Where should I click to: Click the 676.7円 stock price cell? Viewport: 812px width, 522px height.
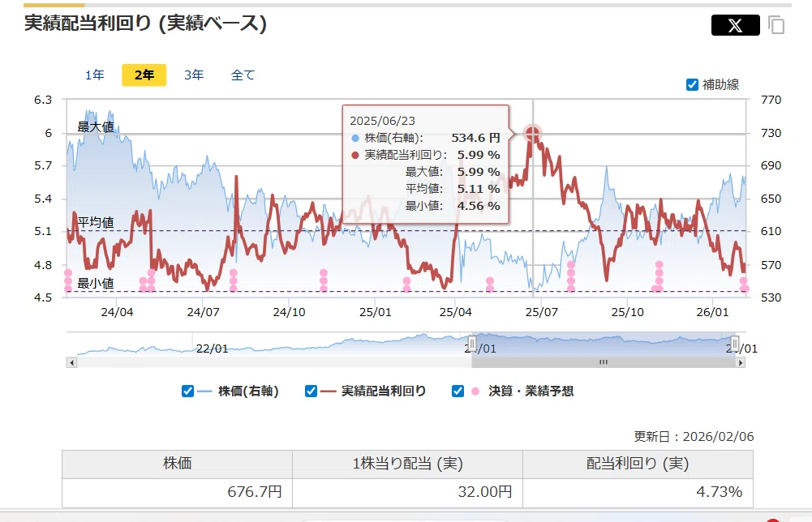tap(177, 492)
